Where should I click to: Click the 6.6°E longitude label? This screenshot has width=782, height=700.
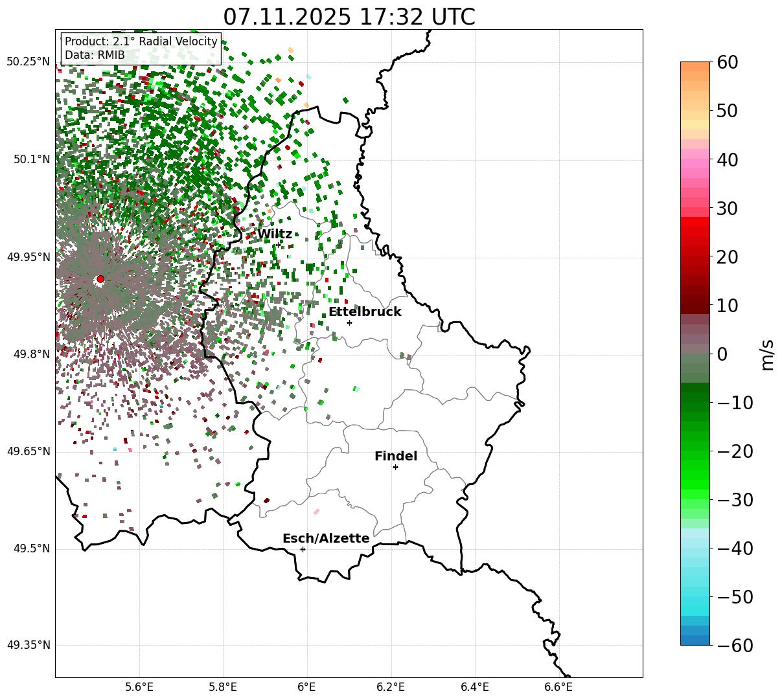558,688
